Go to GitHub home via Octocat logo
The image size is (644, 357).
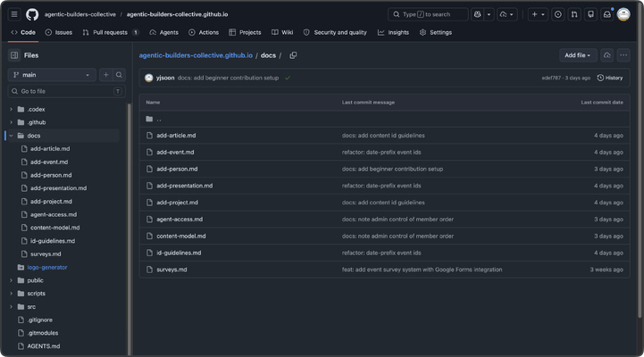pyautogui.click(x=32, y=14)
